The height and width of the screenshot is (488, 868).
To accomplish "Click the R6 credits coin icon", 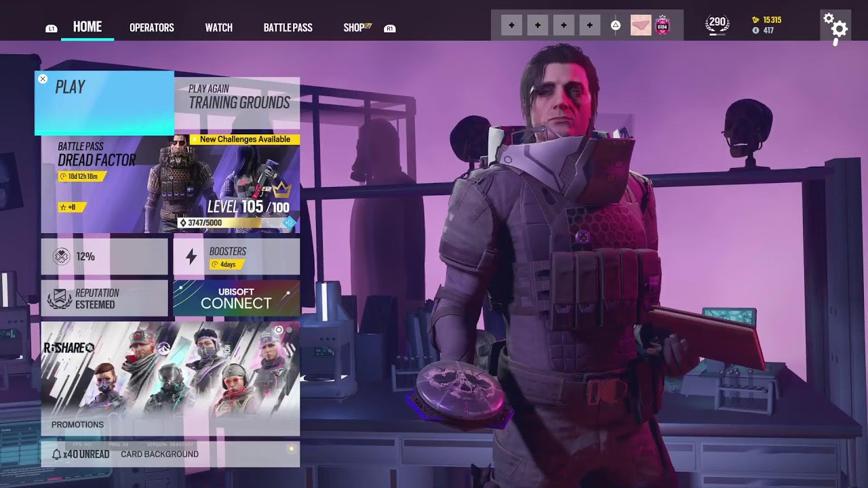I will [x=756, y=30].
